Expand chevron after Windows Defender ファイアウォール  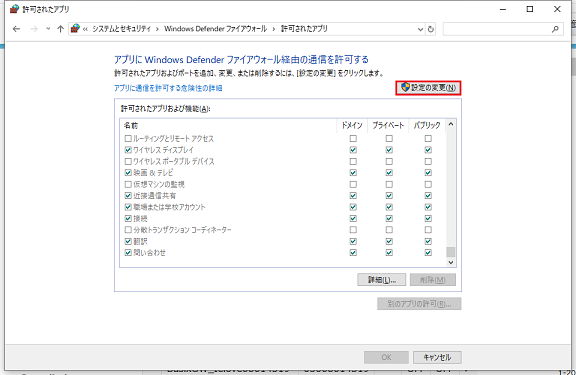pyautogui.click(x=274, y=29)
